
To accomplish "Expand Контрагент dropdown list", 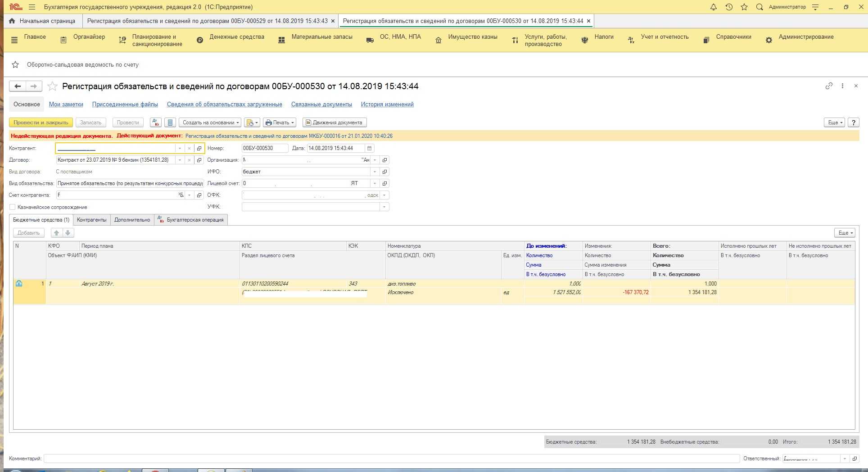I will [x=180, y=148].
